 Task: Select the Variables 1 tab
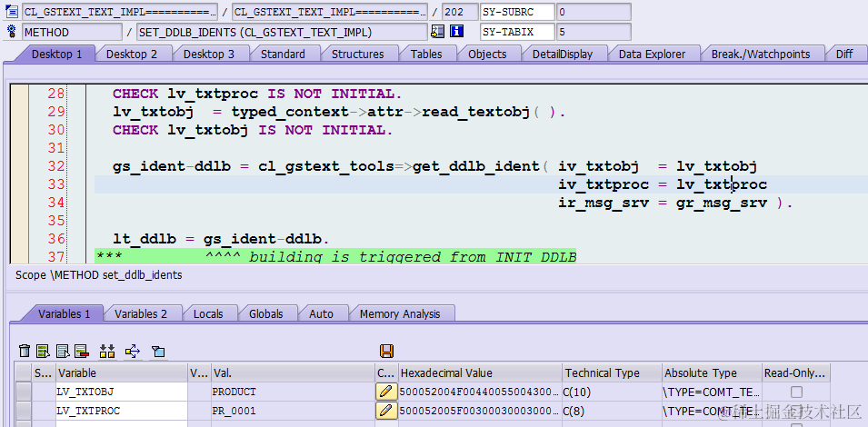65,313
